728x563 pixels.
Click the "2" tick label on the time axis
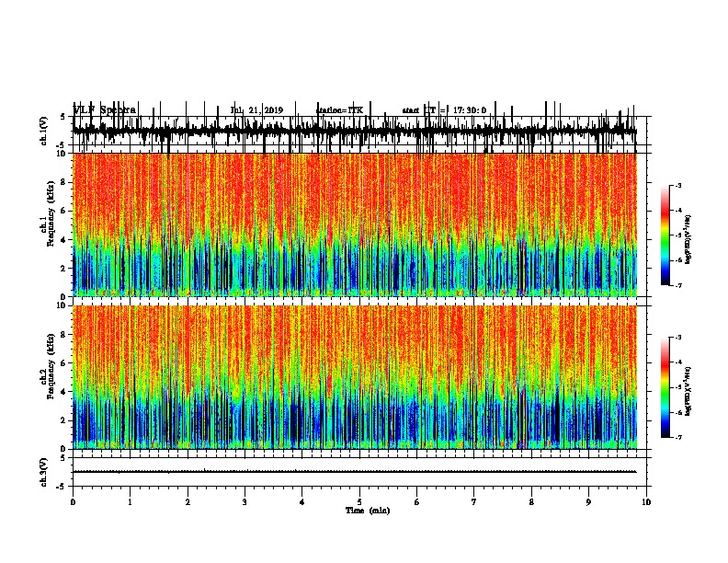click(x=188, y=502)
